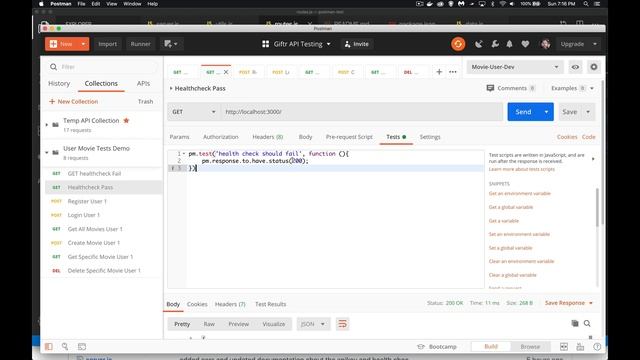Switch to the History tab

tap(59, 83)
